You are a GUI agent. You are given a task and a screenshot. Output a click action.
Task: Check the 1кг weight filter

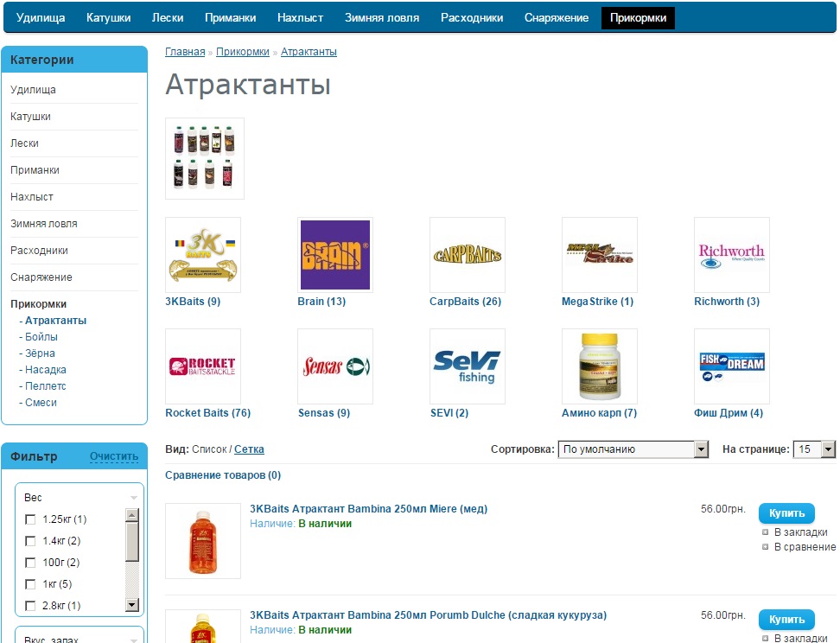[30, 584]
